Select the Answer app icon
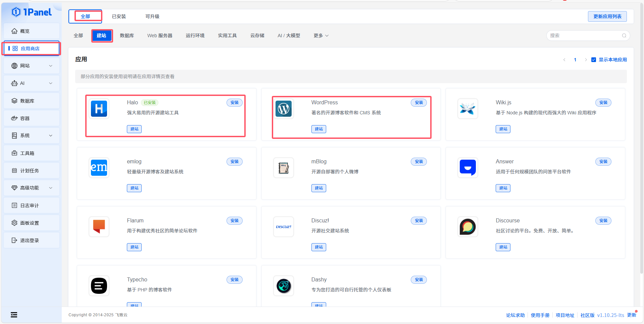This screenshot has width=644, height=324. [x=467, y=168]
